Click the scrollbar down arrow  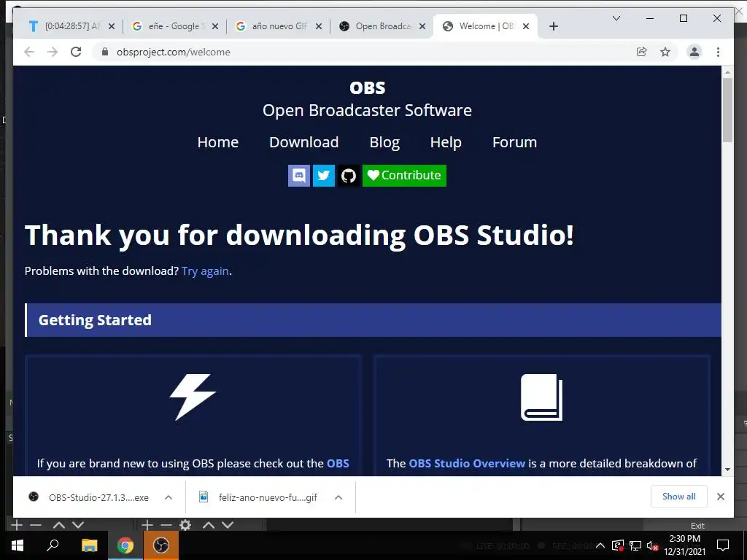pyautogui.click(x=727, y=470)
